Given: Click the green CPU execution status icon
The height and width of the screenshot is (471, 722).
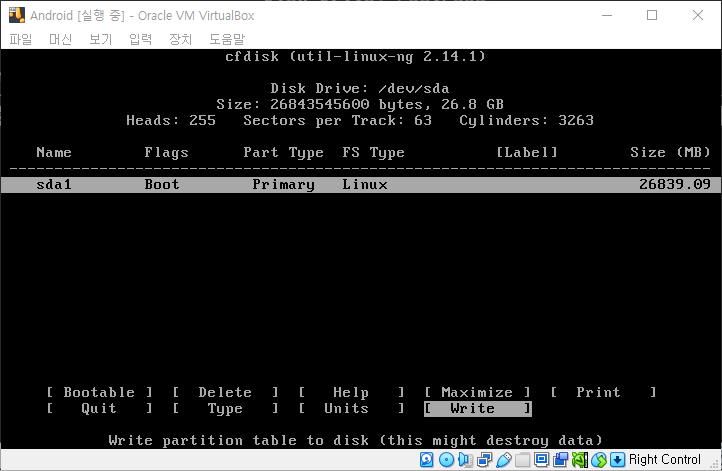Looking at the screenshot, I should (580, 459).
